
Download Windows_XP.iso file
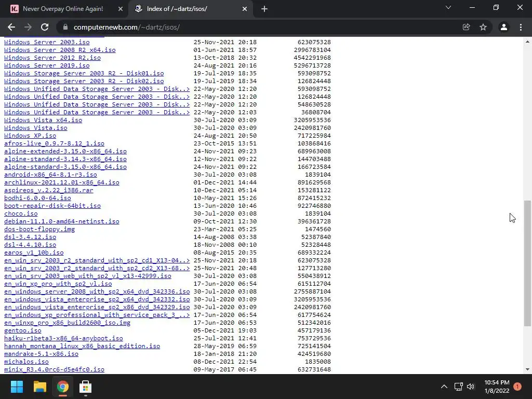(x=30, y=136)
